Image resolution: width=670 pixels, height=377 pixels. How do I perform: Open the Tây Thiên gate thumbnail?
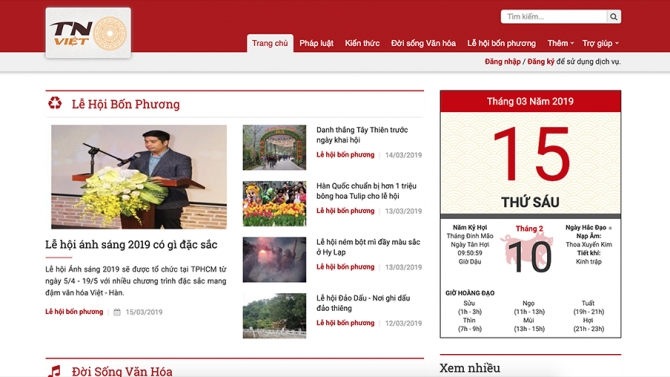[x=274, y=147]
